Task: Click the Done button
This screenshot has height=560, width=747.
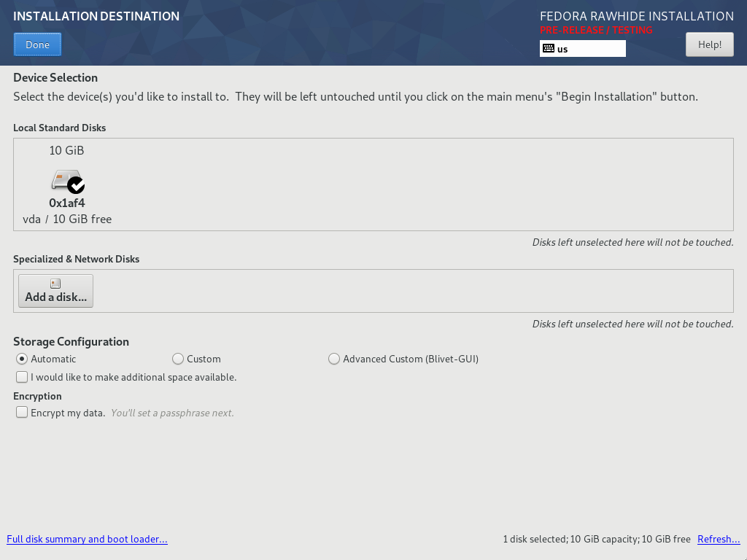Action: [38, 44]
